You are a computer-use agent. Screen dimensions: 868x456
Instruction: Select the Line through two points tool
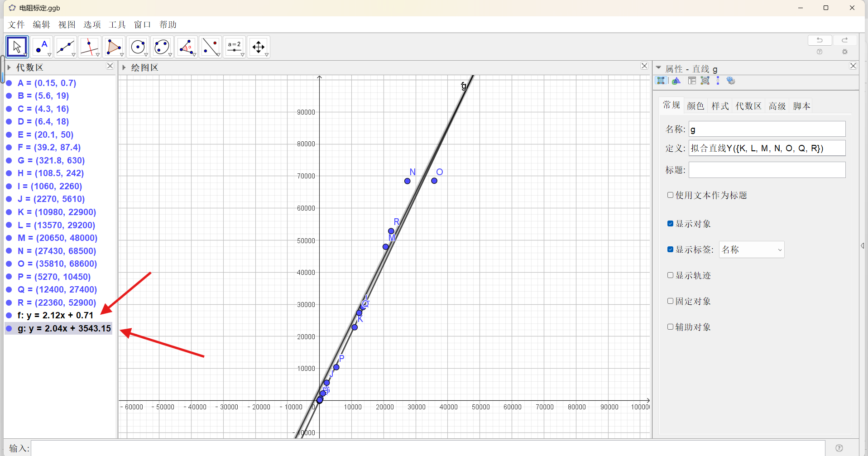coord(66,47)
